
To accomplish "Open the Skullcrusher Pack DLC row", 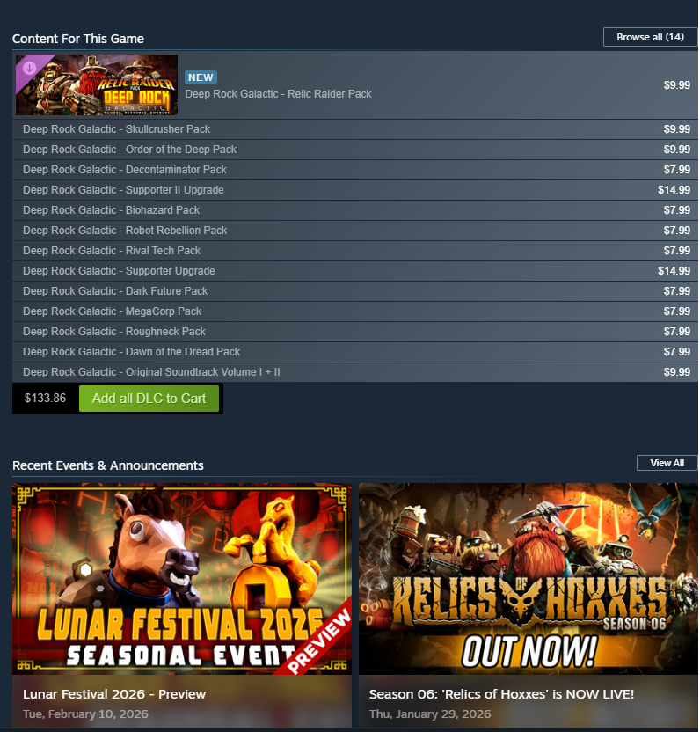I will click(x=355, y=129).
